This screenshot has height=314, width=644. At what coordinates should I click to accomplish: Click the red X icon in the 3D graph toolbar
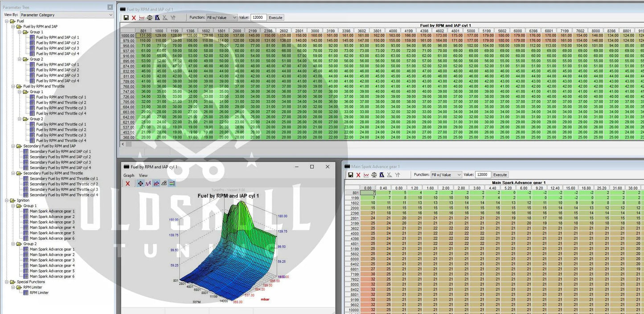128,183
